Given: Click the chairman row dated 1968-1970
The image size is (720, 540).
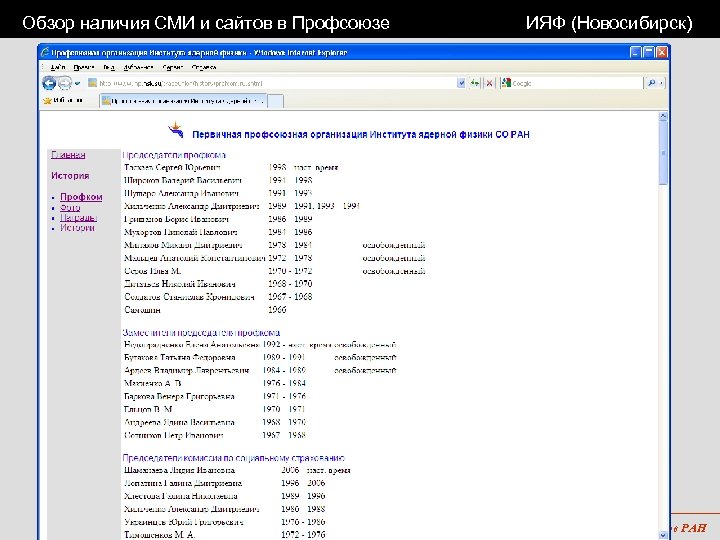Looking at the screenshot, I should pos(218,284).
